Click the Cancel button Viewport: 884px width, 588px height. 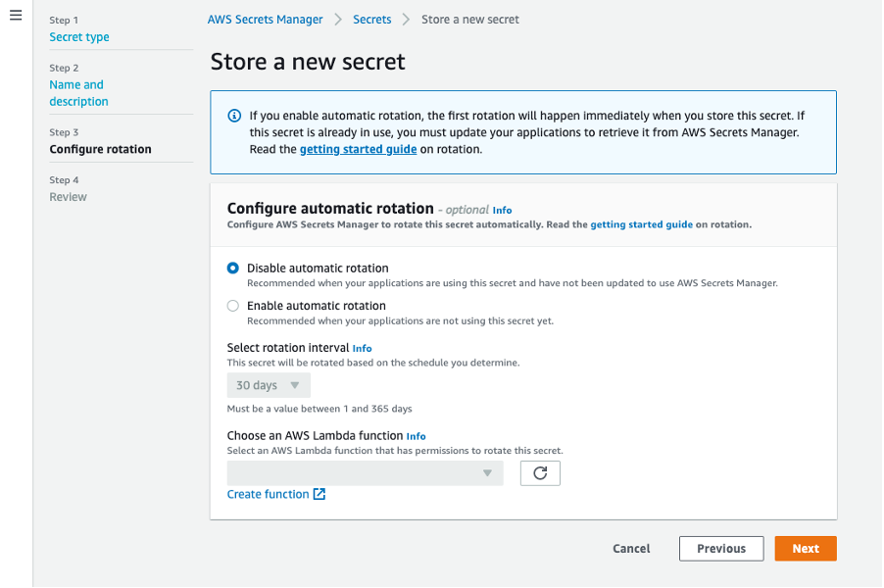click(x=631, y=549)
